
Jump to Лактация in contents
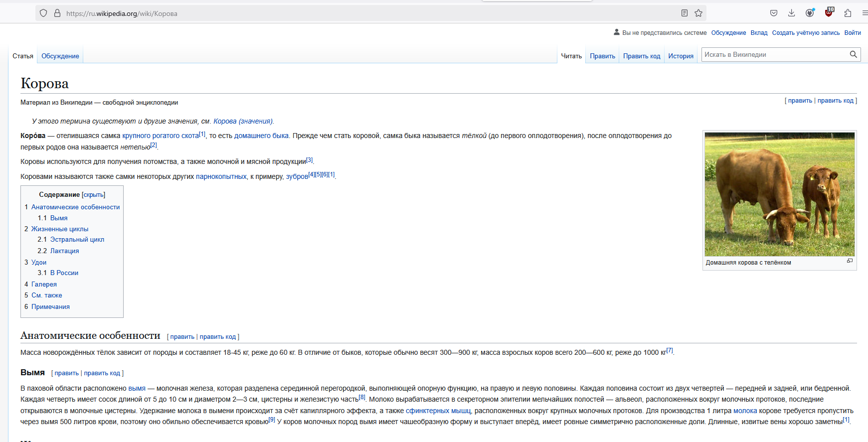(64, 251)
